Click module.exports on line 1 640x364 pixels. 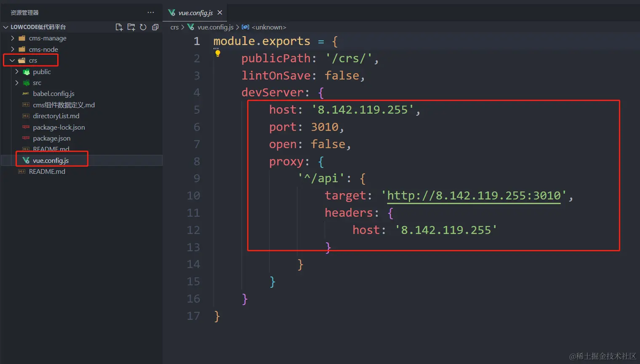(261, 41)
